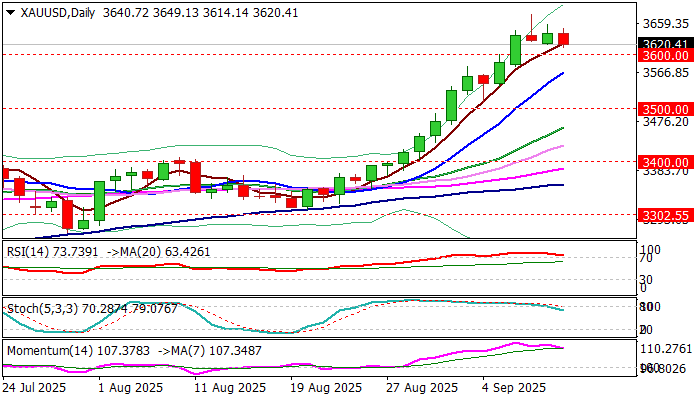The image size is (700, 400).
Task: Click the 3659.35 price axis value
Action: [x=666, y=23]
